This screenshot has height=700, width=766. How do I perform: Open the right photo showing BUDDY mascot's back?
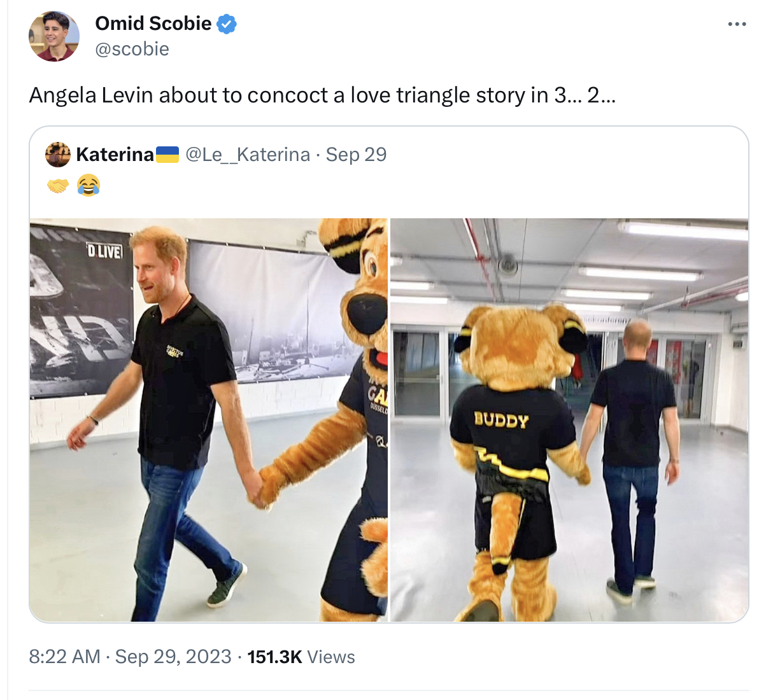[x=569, y=420]
